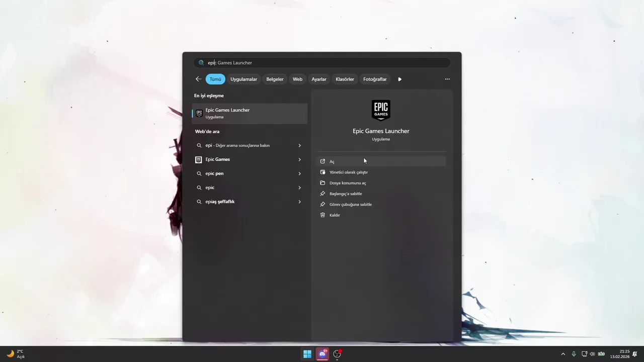Open the third taskbar app with red badge

click(337, 354)
